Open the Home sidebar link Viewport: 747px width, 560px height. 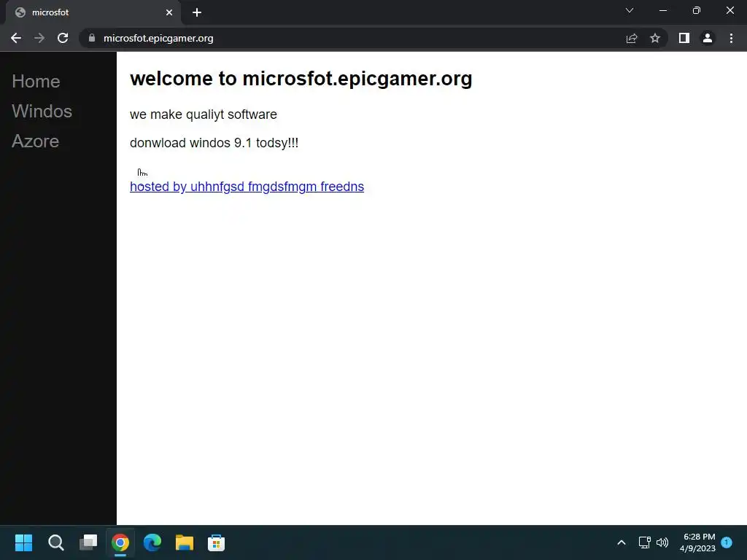tap(36, 82)
